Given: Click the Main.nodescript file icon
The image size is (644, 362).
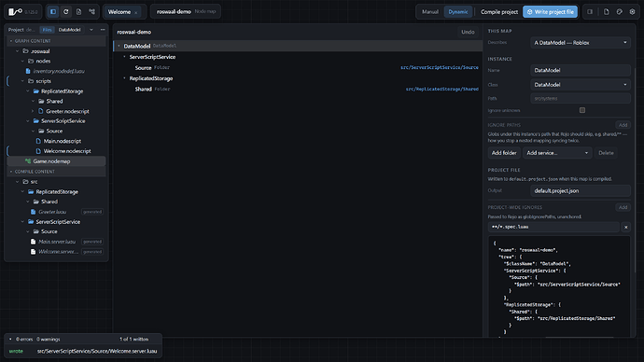Looking at the screenshot, I should click(x=38, y=141).
